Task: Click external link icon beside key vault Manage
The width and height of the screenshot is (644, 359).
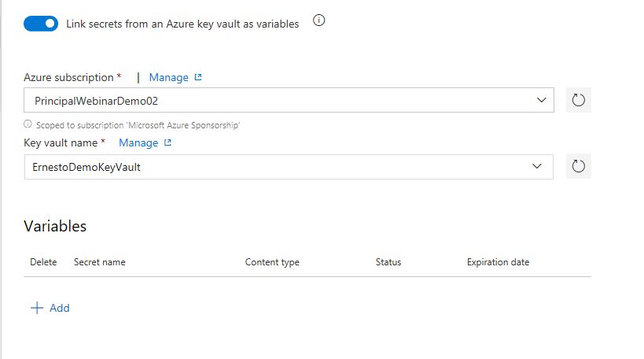Action: tap(167, 142)
